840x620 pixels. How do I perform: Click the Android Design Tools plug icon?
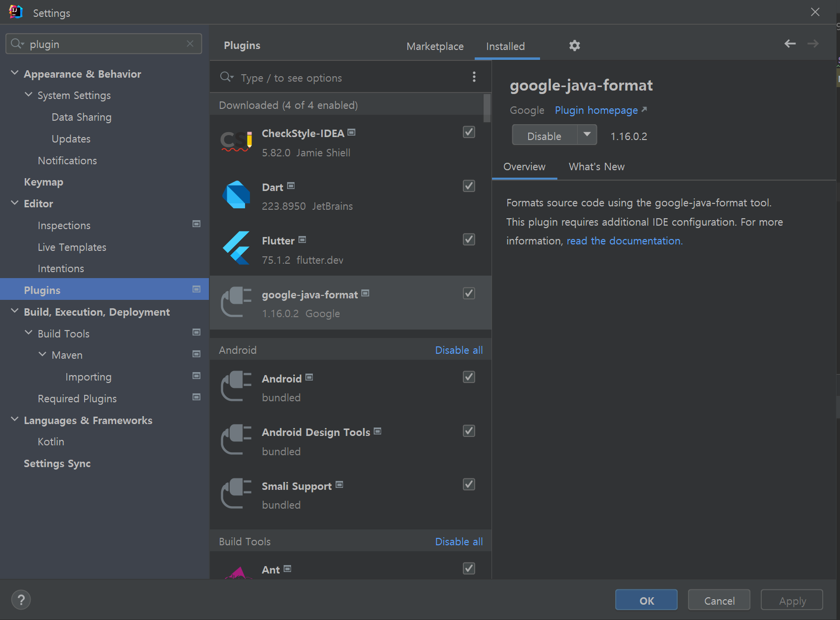(236, 439)
